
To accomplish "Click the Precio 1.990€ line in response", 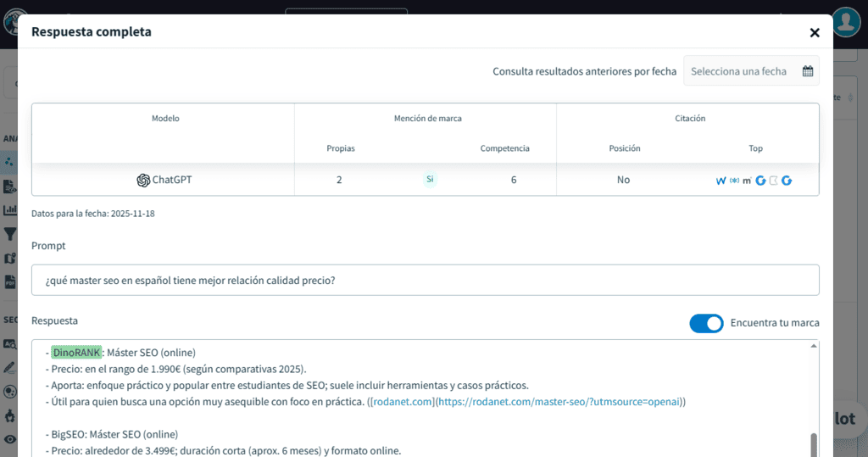I will tap(176, 369).
